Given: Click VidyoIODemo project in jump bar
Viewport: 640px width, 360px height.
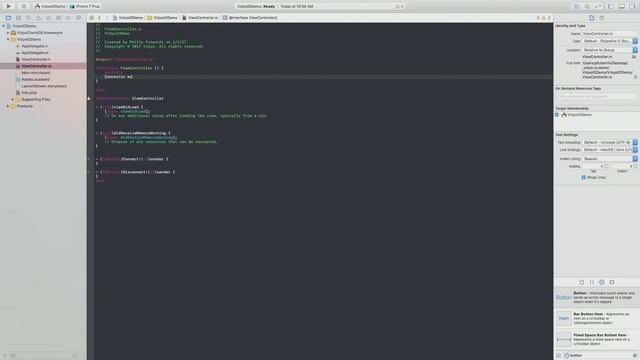Looking at the screenshot, I should pyautogui.click(x=128, y=18).
